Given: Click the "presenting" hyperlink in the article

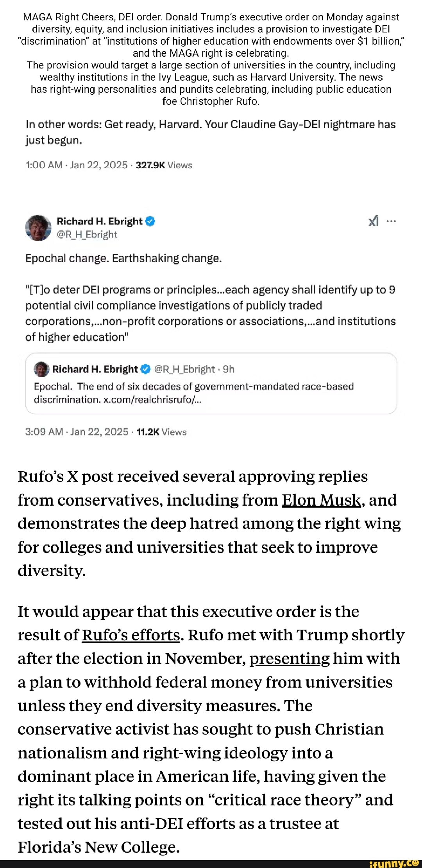Looking at the screenshot, I should point(290,659).
